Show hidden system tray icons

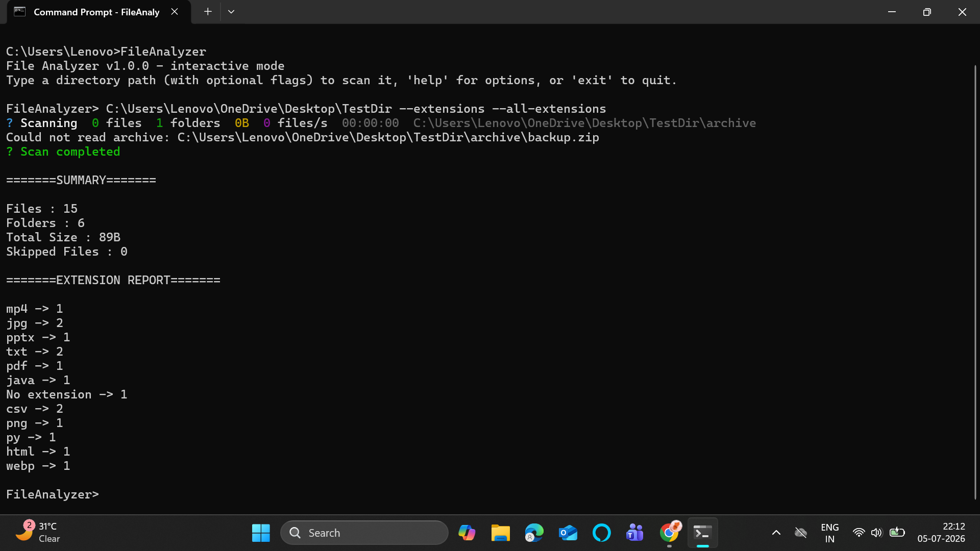point(776,533)
